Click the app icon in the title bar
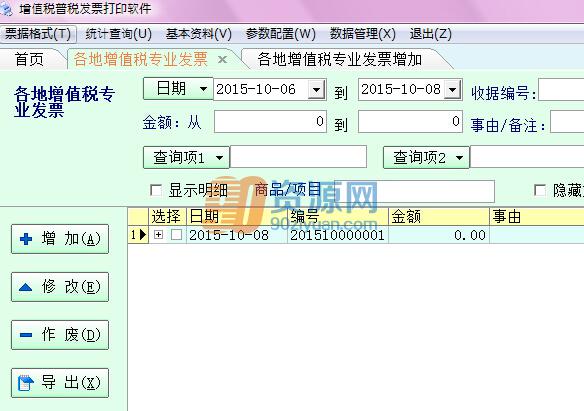Screen dimensions: 584x411 (x=6, y=9)
